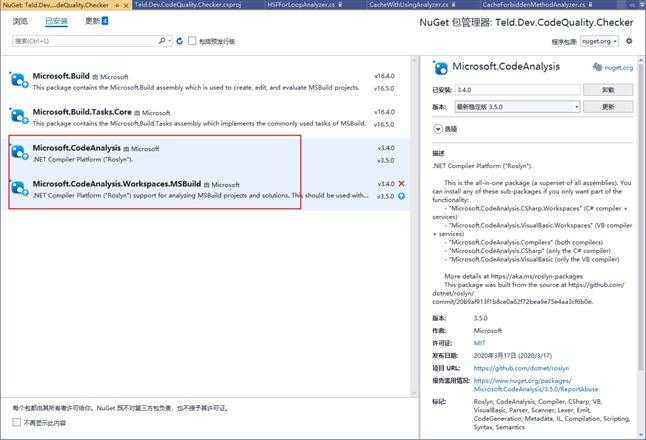Open the HSFForLoopAnalyzer.cs tab
Image resolution: width=646 pixels, height=440 pixels.
pyautogui.click(x=301, y=5)
